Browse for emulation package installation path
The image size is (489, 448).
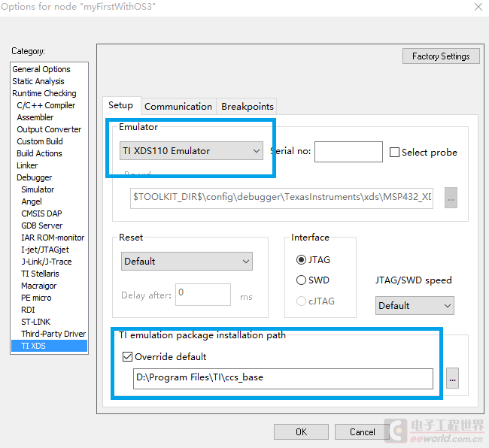pos(452,378)
